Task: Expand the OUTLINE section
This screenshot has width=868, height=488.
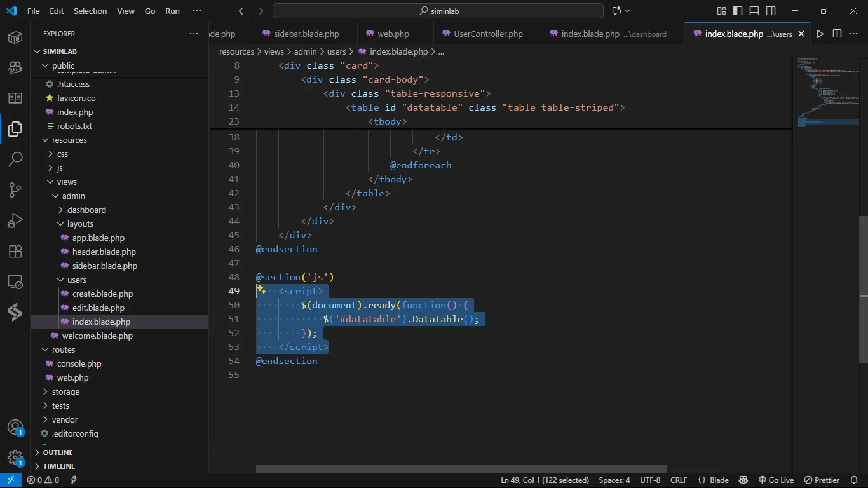Action: 58,452
